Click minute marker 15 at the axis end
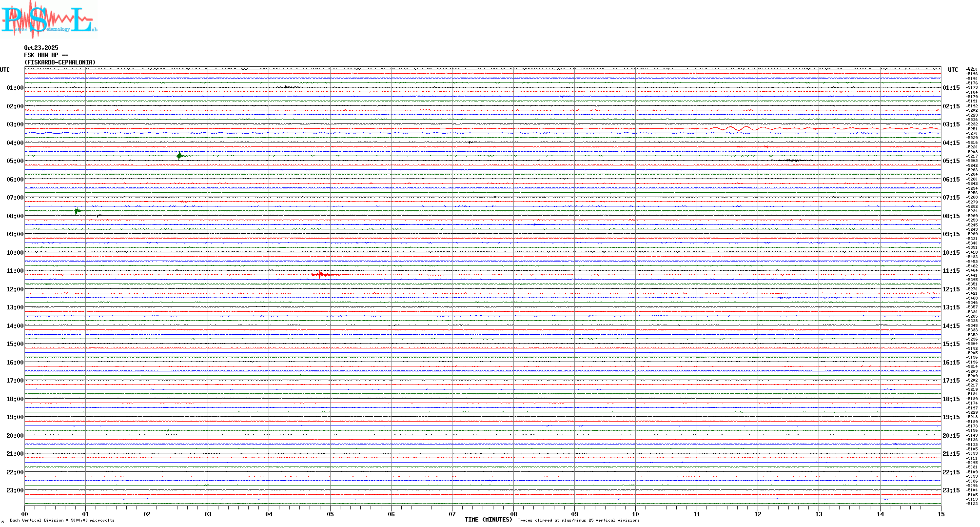This screenshot has height=527, width=980. (x=941, y=514)
